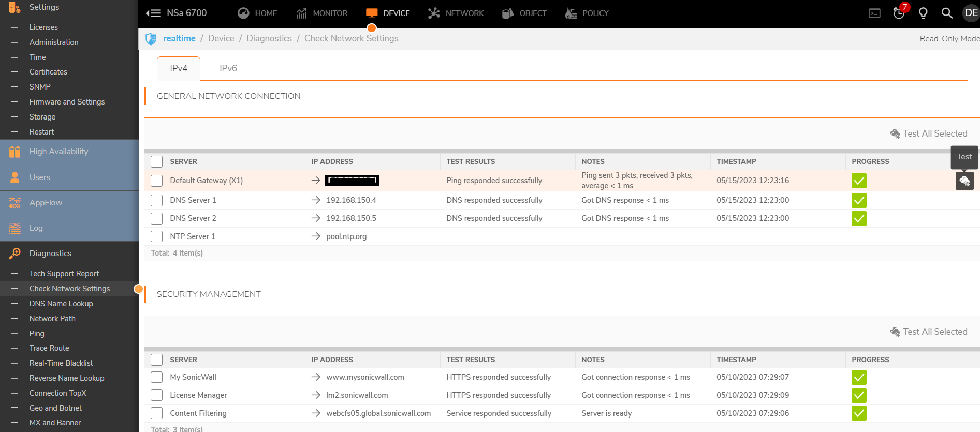Screen dimensions: 980x432
Task: Collapse the sidebar using the hamburger arrow icon
Action: pos(153,13)
